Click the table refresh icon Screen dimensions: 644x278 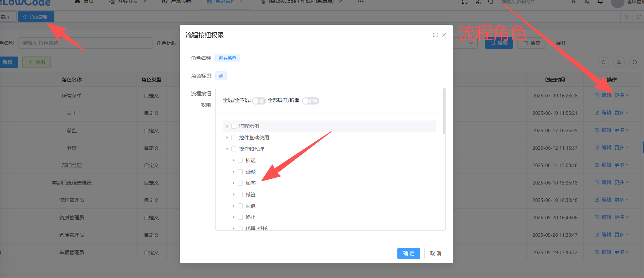[x=603, y=62]
